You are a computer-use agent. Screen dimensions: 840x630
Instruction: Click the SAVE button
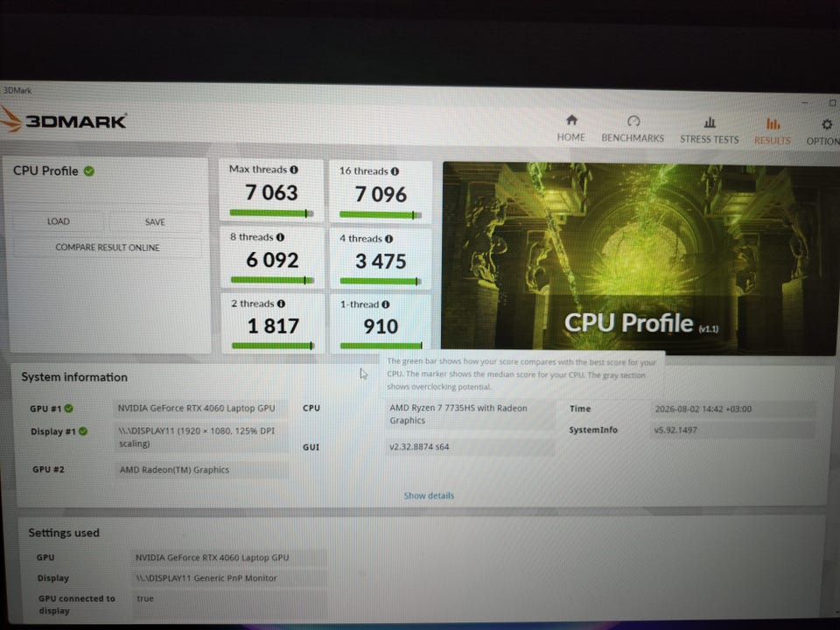point(155,221)
